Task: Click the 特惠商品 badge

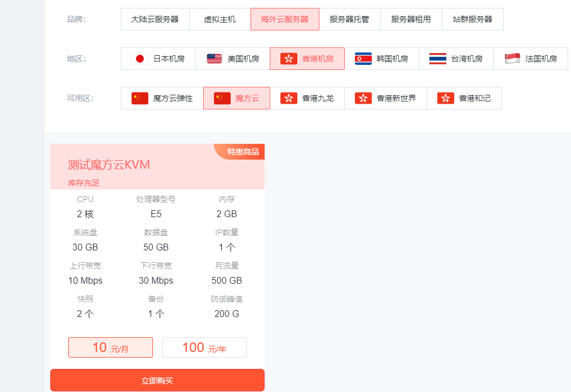Action: click(x=240, y=152)
